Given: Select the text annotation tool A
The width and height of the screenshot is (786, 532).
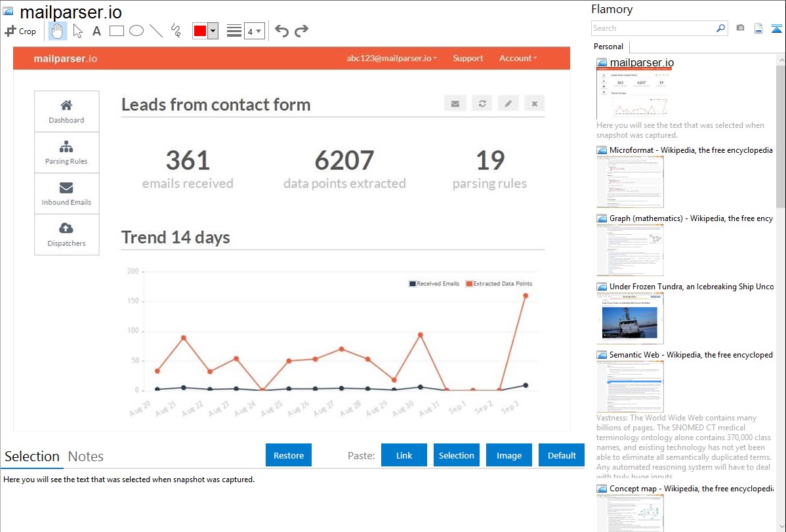Looking at the screenshot, I should pyautogui.click(x=96, y=31).
